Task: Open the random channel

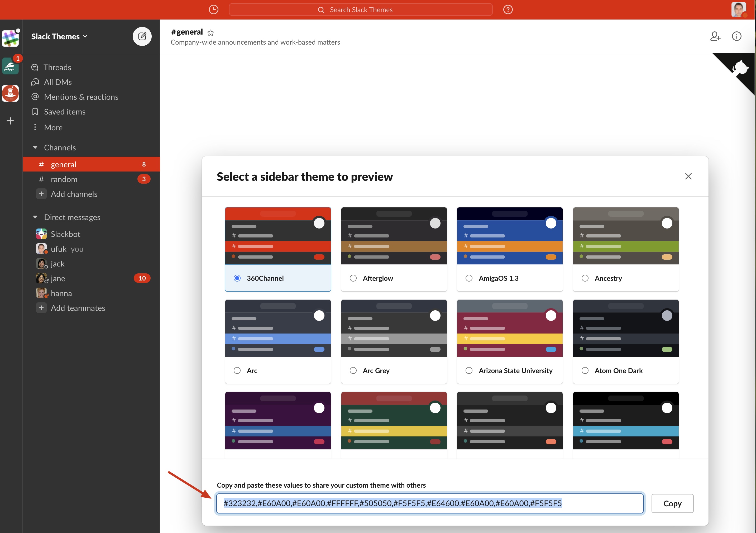Action: click(x=91, y=179)
